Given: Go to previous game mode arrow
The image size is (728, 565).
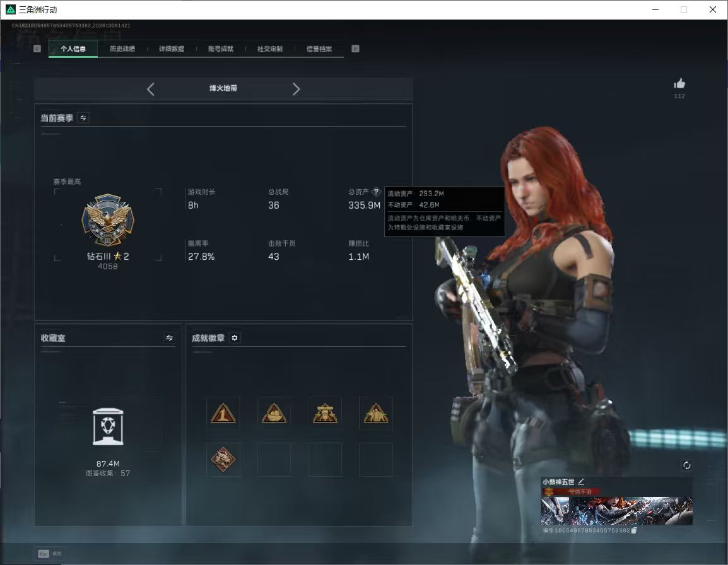Looking at the screenshot, I should coord(150,89).
